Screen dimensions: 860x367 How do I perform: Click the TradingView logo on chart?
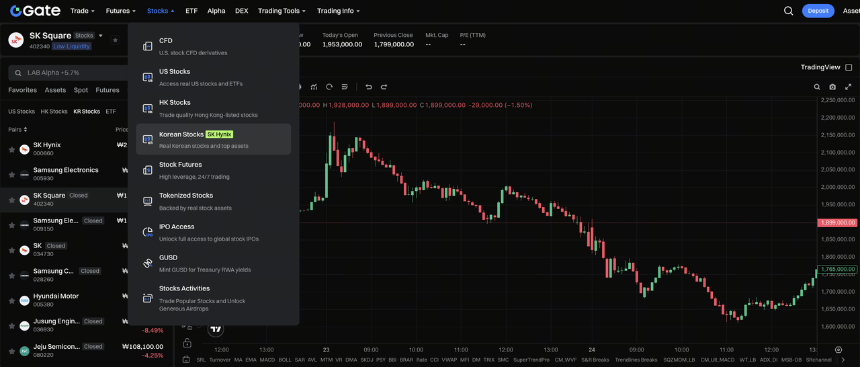point(216,329)
